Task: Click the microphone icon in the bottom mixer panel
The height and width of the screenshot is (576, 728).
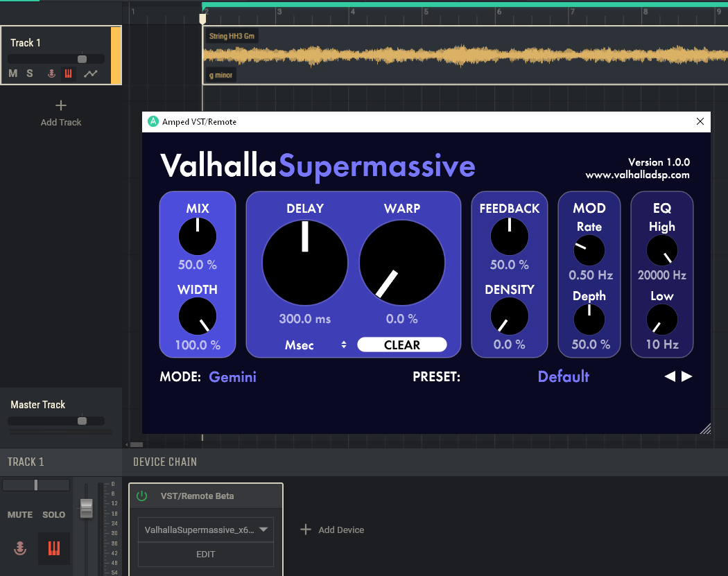Action: 19,548
